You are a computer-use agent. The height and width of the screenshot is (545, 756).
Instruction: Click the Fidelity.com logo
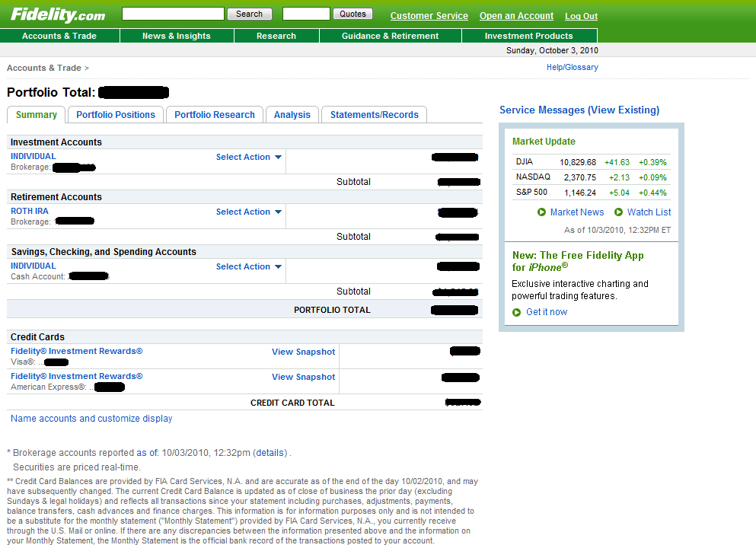(x=58, y=14)
